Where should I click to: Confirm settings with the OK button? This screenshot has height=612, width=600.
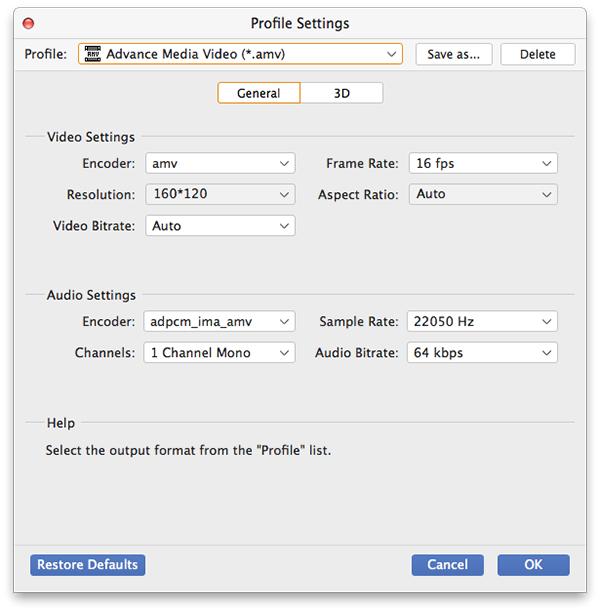click(x=533, y=565)
